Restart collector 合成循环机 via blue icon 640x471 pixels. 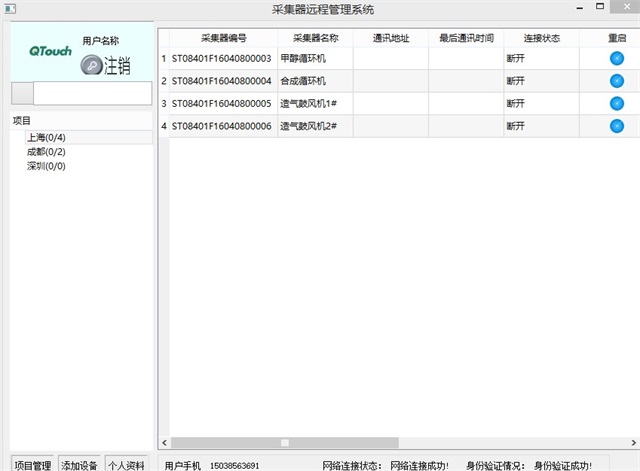pyautogui.click(x=617, y=81)
